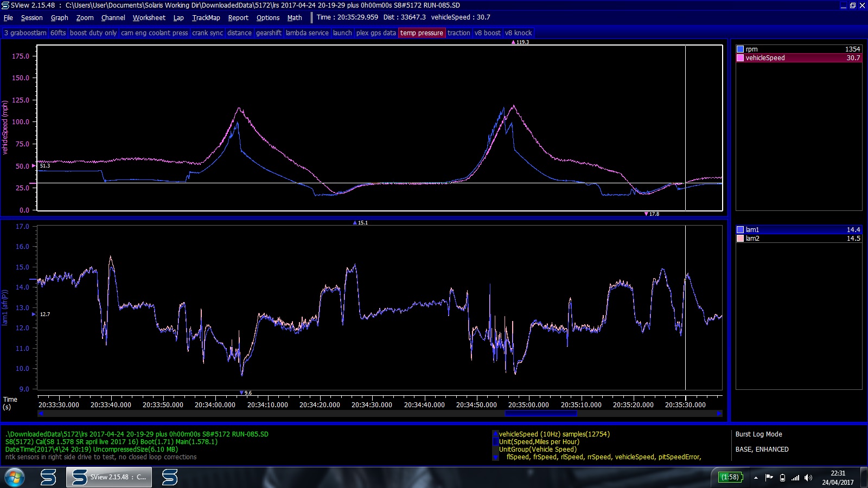The image size is (868, 488).
Task: Select the lam1 channel in legend
Action: (x=752, y=230)
